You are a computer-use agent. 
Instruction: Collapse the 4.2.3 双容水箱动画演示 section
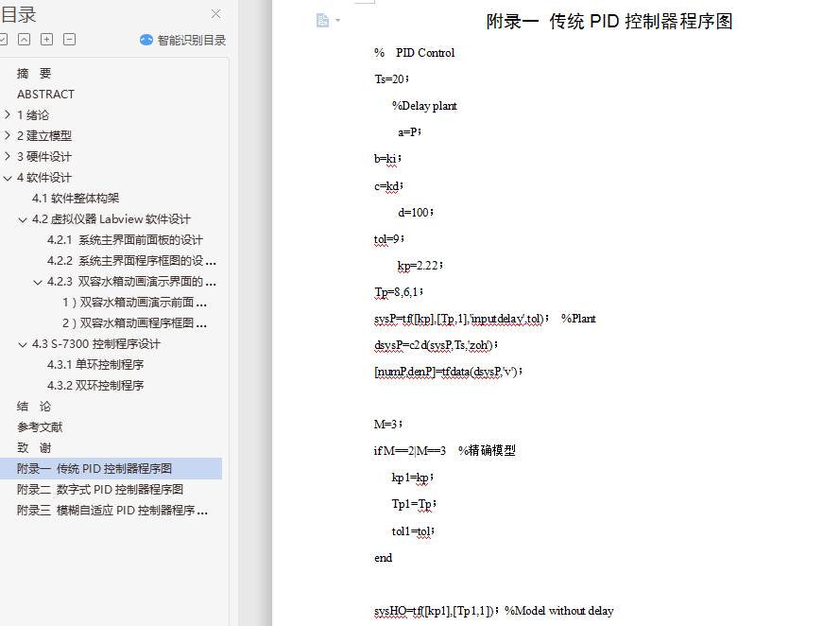tap(38, 282)
